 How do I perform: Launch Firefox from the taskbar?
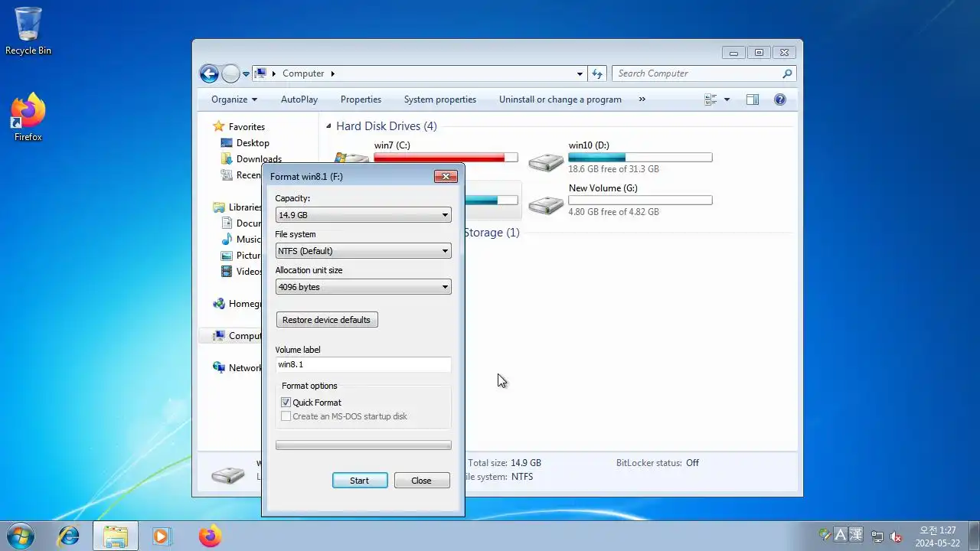[210, 536]
